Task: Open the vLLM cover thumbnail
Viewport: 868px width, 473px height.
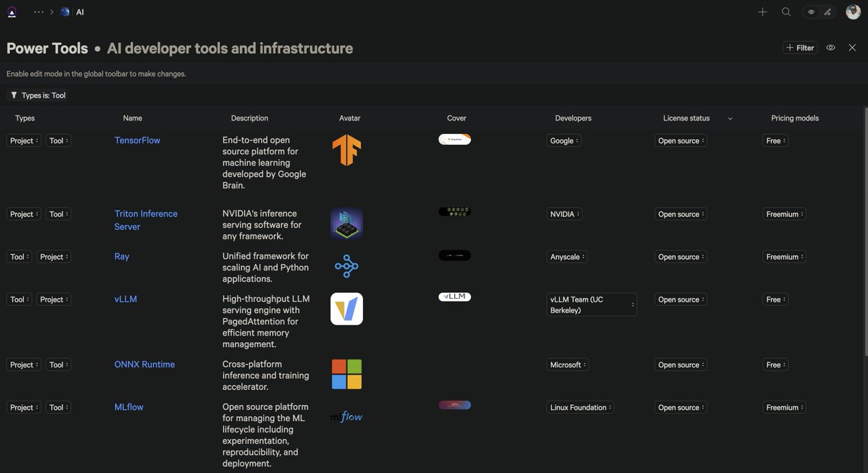Action: coord(454,297)
